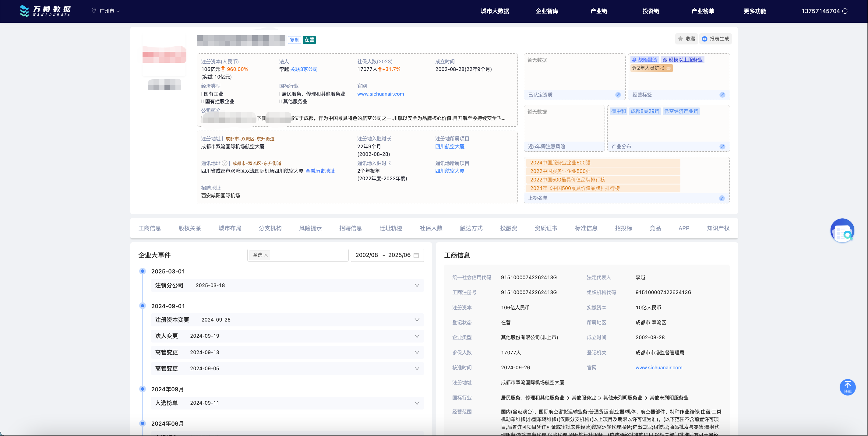Switch to the 股权关系 tab
The height and width of the screenshot is (436, 868).
click(x=190, y=228)
